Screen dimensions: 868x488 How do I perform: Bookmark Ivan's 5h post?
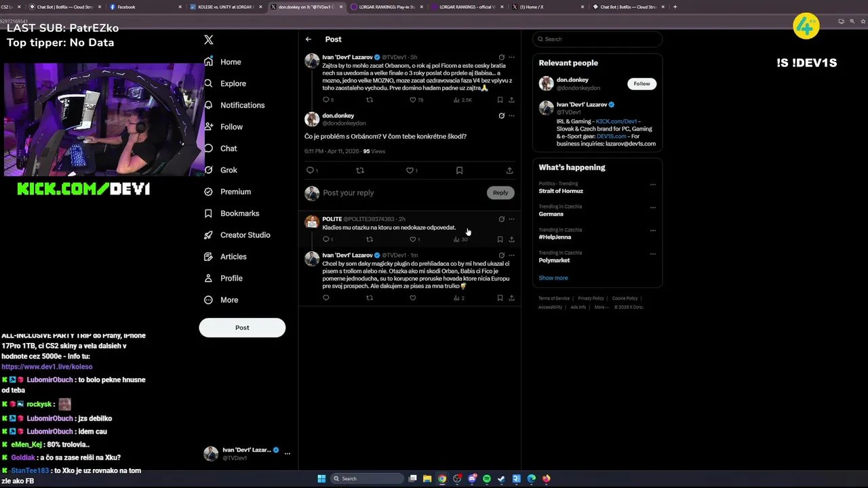point(500,100)
